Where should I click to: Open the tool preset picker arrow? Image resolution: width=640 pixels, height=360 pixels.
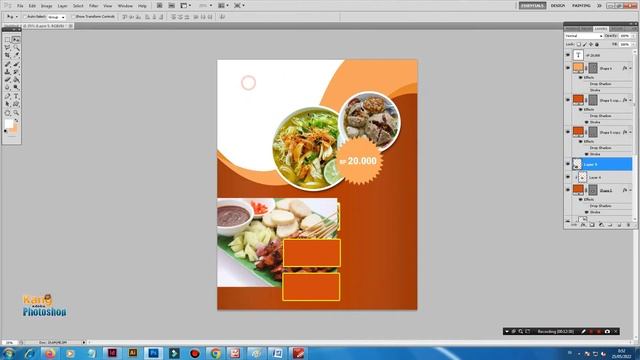(x=16, y=17)
